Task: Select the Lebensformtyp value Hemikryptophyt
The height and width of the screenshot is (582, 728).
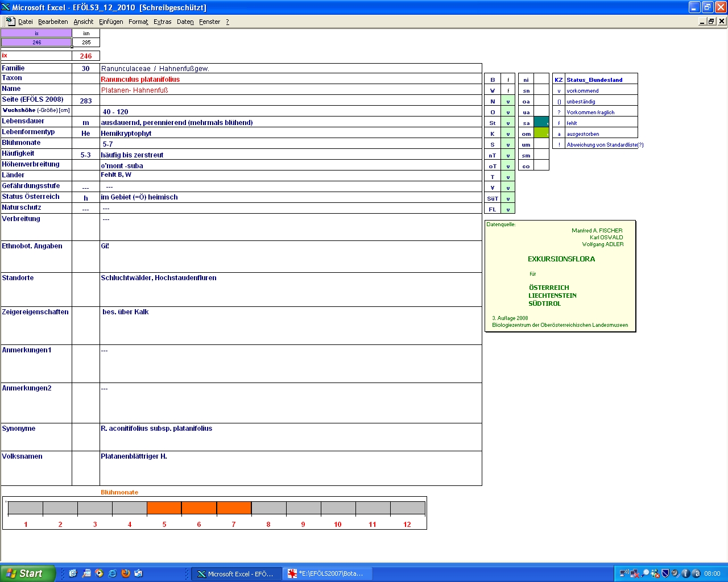Action: coord(291,133)
